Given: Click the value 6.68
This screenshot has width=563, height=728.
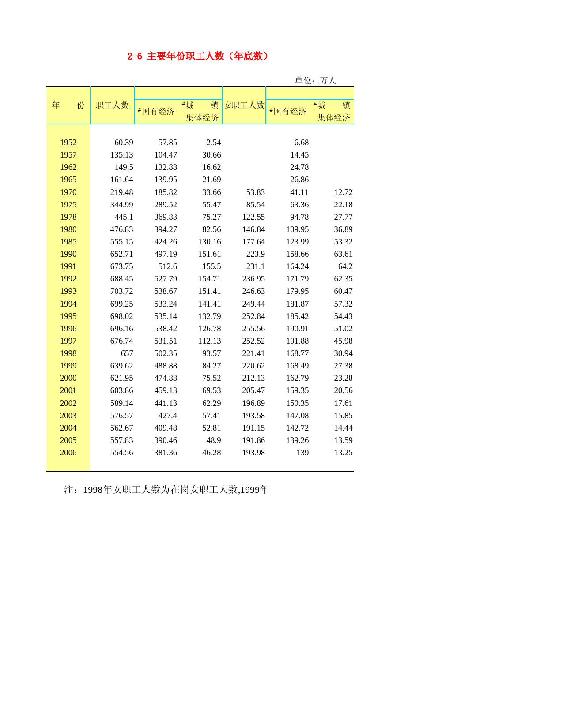Looking at the screenshot, I should (302, 143).
